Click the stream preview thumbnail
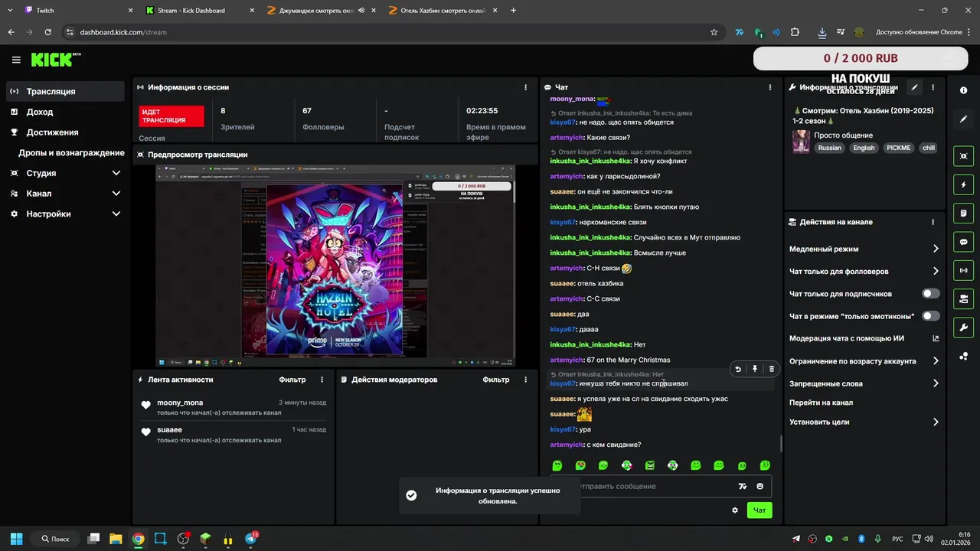Screen dimensions: 980x551 [335, 266]
